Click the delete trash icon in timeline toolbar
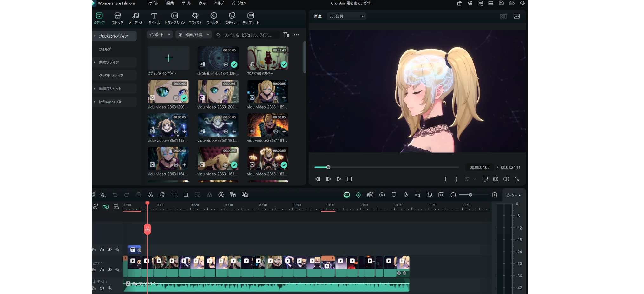 coord(139,195)
